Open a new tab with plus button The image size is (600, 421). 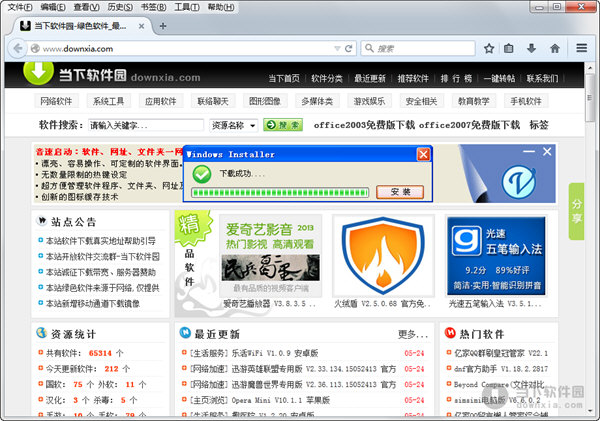[163, 26]
